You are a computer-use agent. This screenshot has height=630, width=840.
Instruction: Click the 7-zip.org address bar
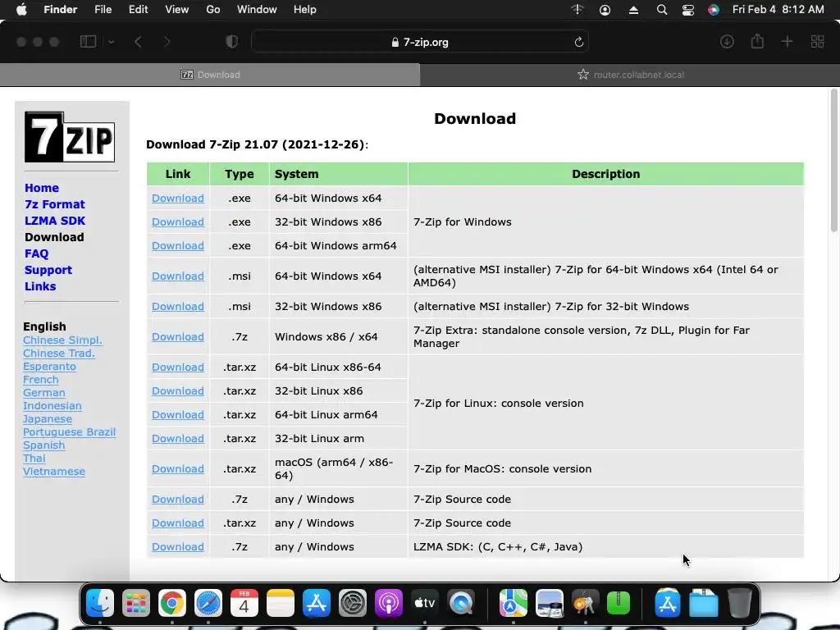tap(420, 42)
